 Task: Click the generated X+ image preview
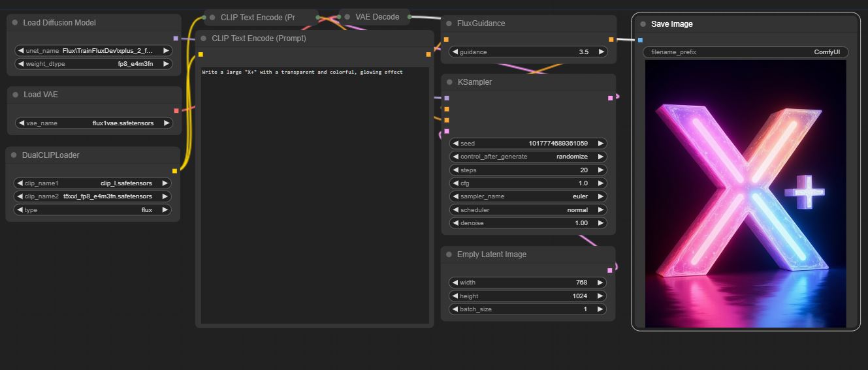tap(745, 194)
